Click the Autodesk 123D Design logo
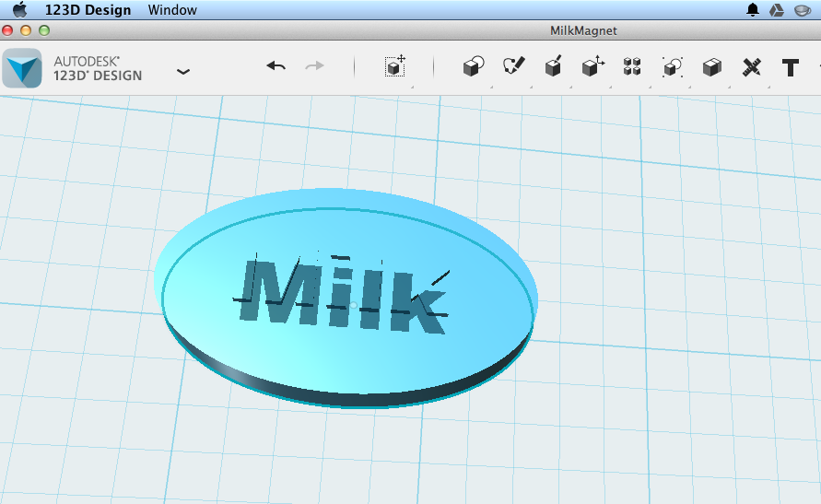The width and height of the screenshot is (821, 504). 21,68
